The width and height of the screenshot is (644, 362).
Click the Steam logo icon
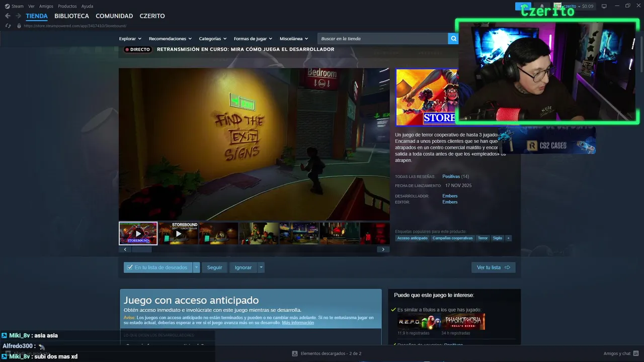click(7, 6)
